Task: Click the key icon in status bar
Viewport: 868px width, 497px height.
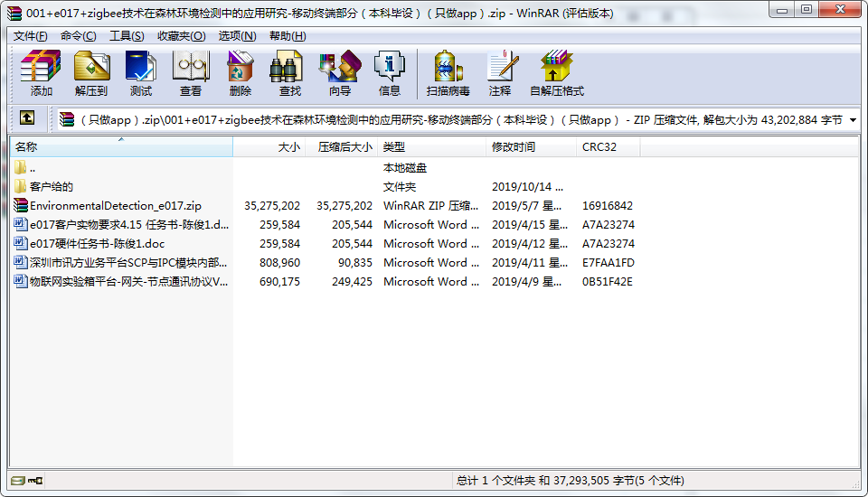Action: 35,481
